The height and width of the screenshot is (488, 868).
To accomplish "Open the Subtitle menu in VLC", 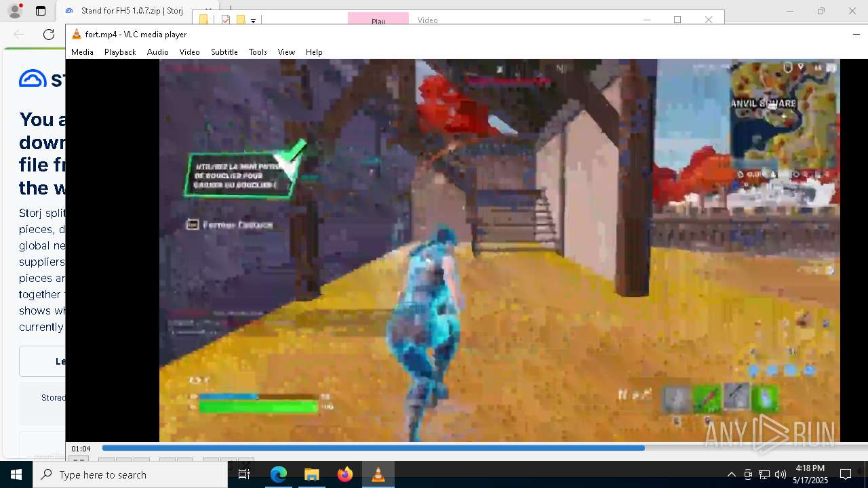I will pyautogui.click(x=224, y=52).
